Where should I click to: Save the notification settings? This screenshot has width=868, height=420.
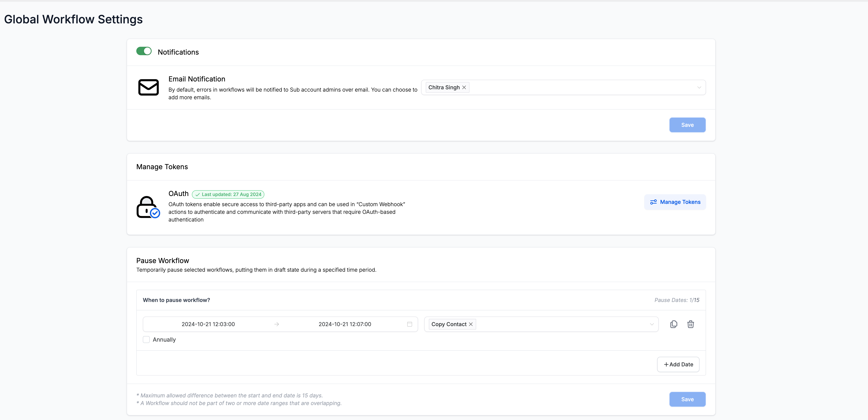tap(687, 125)
